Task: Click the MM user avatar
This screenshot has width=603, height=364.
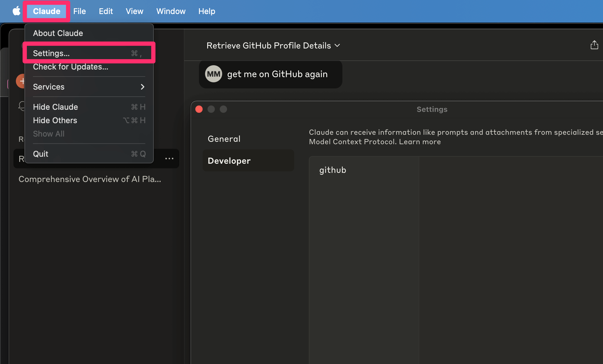Action: pyautogui.click(x=213, y=74)
